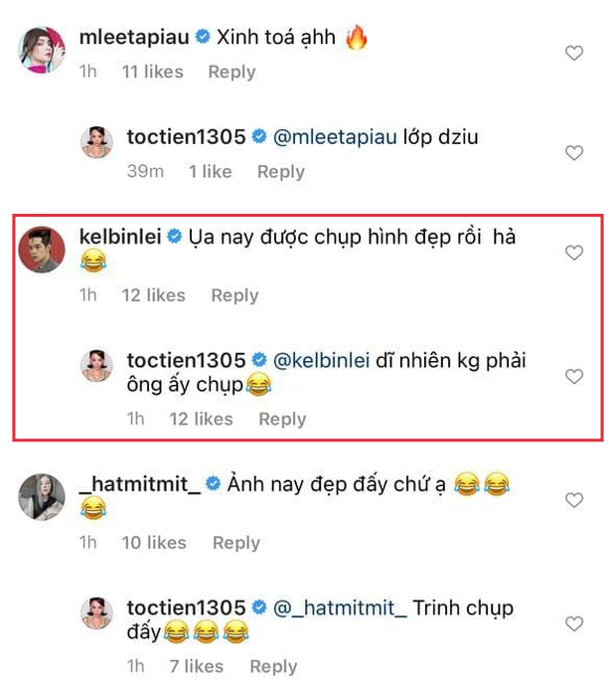Show the 10 likes on _hatmitmit_'s comment
This screenshot has height=699, width=616.
(x=154, y=543)
